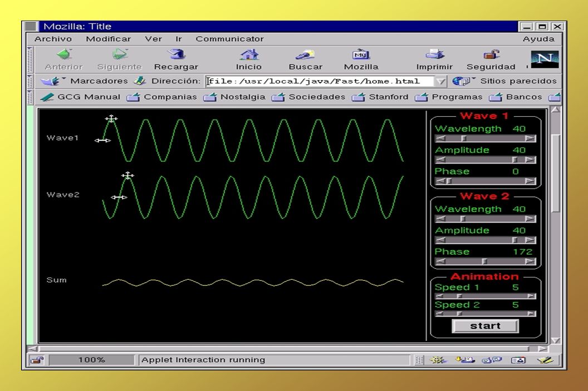
Task: Print page via Imprimir icon
Action: pyautogui.click(x=434, y=60)
